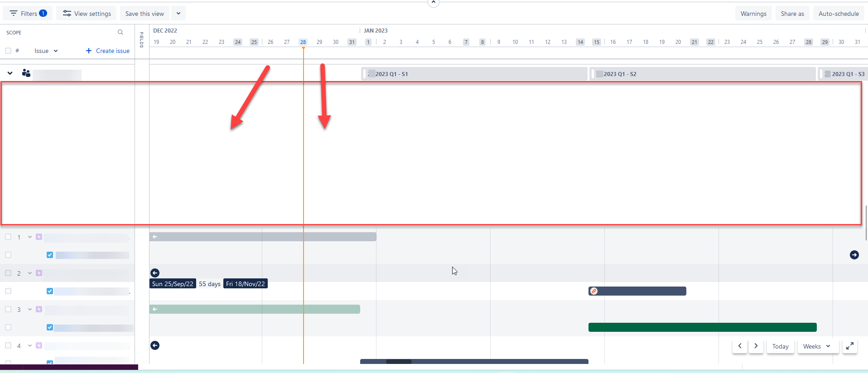Expand the Save this view dropdown arrow
The width and height of the screenshot is (868, 373).
[178, 14]
